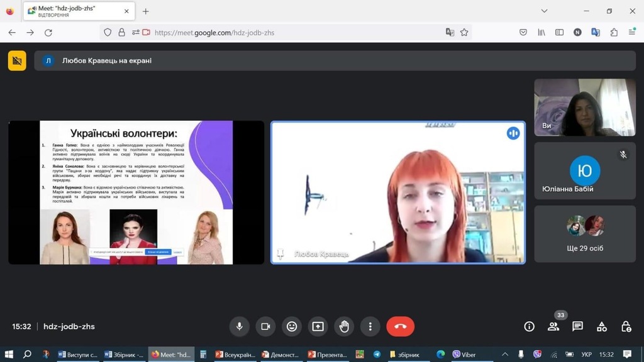
Task: Open the emoji reactions panel
Action: tap(292, 326)
